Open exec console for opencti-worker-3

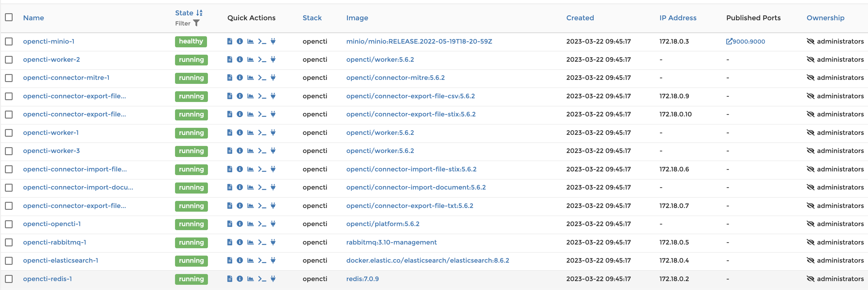(262, 151)
